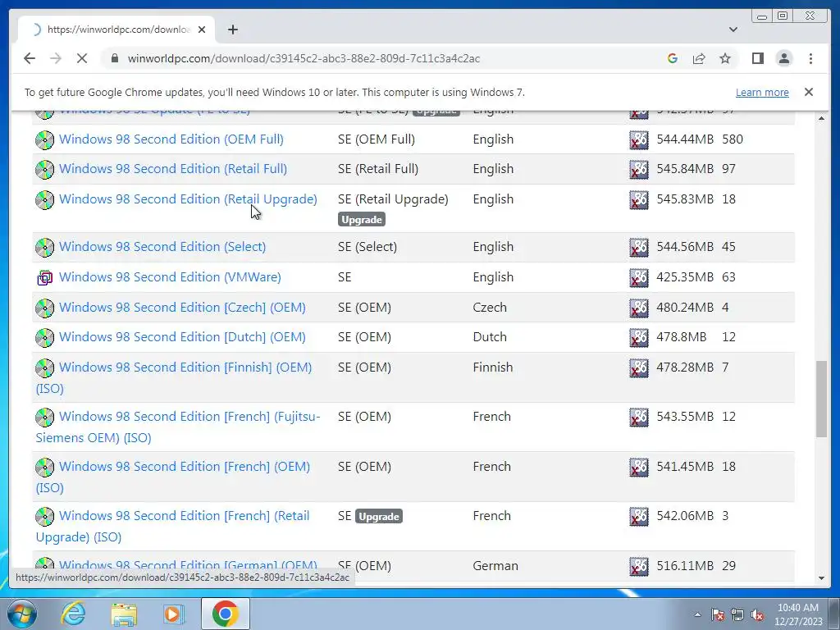The width and height of the screenshot is (840, 630).
Task: Open Windows 98 Second Edition (Select)
Action: [162, 247]
